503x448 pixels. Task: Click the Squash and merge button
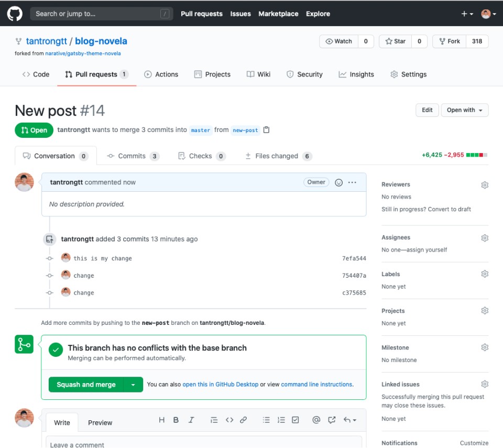pyautogui.click(x=86, y=385)
